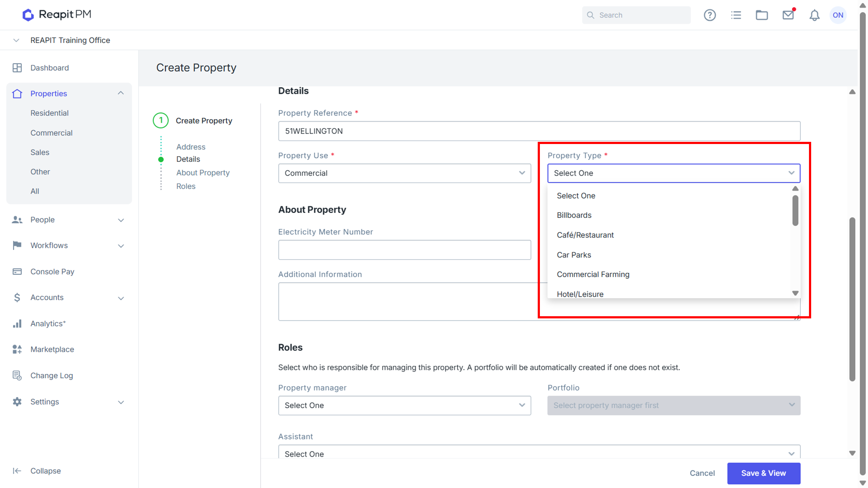Open the notifications bell icon
Screen dimensions: 868x488
815,15
